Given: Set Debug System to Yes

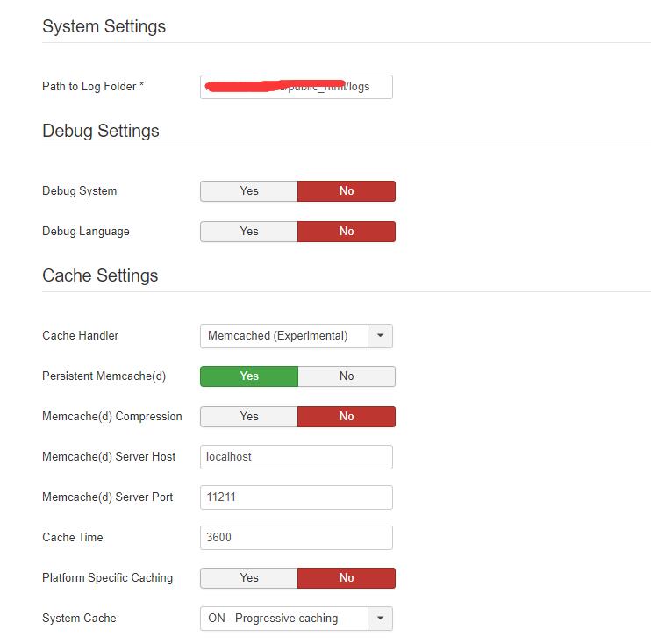Looking at the screenshot, I should click(x=249, y=191).
